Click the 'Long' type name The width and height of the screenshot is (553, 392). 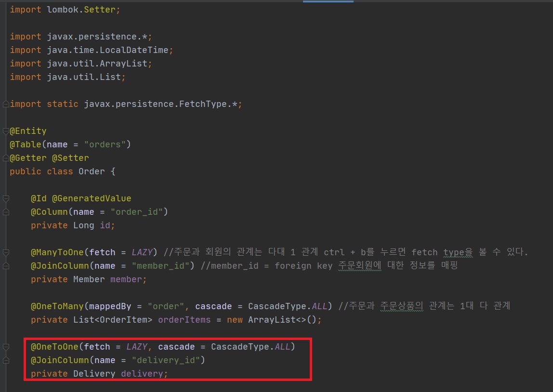[x=84, y=225]
